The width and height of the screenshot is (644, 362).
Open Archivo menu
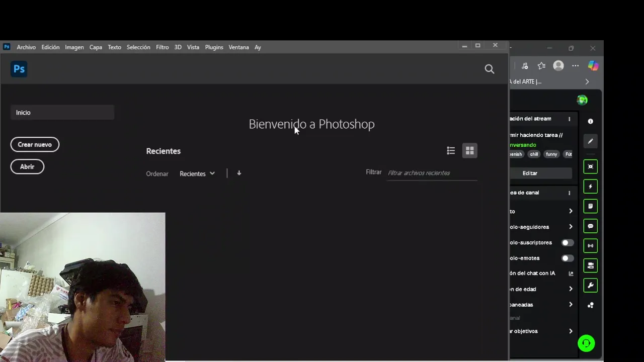click(26, 47)
